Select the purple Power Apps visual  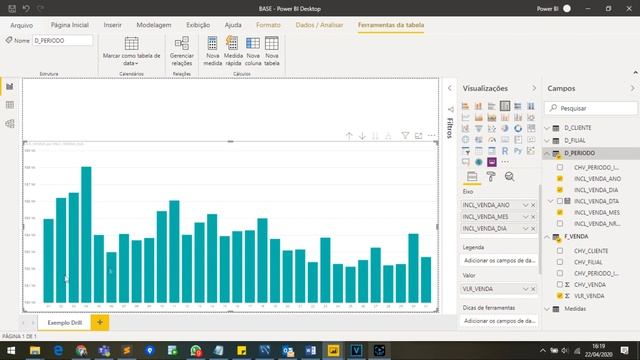(492, 162)
